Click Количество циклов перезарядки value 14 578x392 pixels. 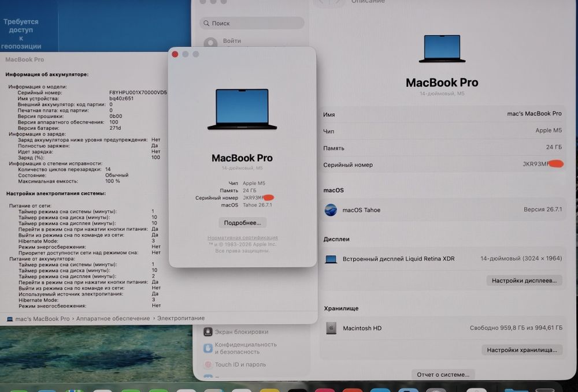tap(108, 169)
